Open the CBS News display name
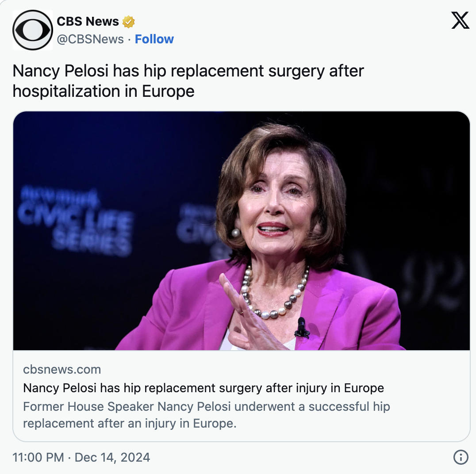This screenshot has height=474, width=476. pos(88,21)
